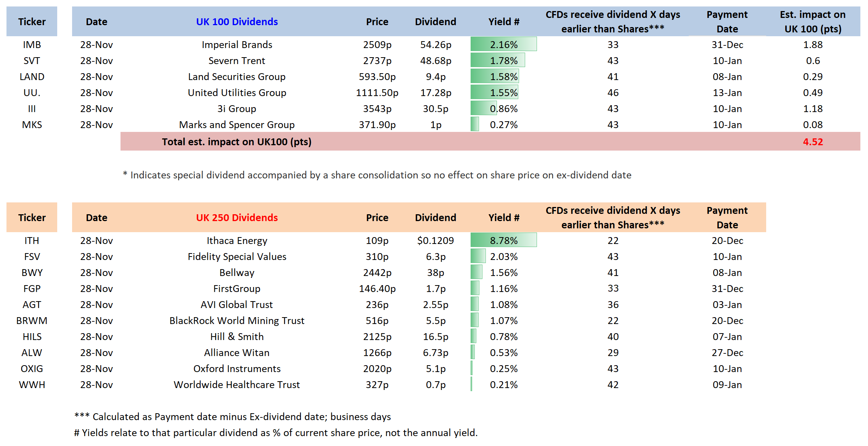
Task: Click the 'AVI Global Trust' cell
Action: 237,305
